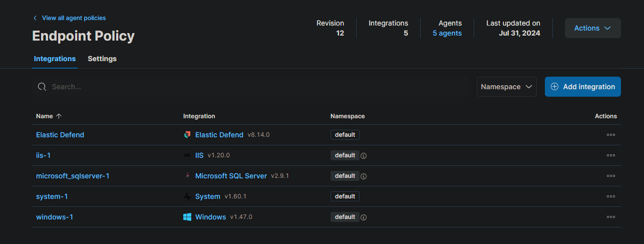
Task: Click info icon beside windows-1 namespace
Action: click(364, 217)
